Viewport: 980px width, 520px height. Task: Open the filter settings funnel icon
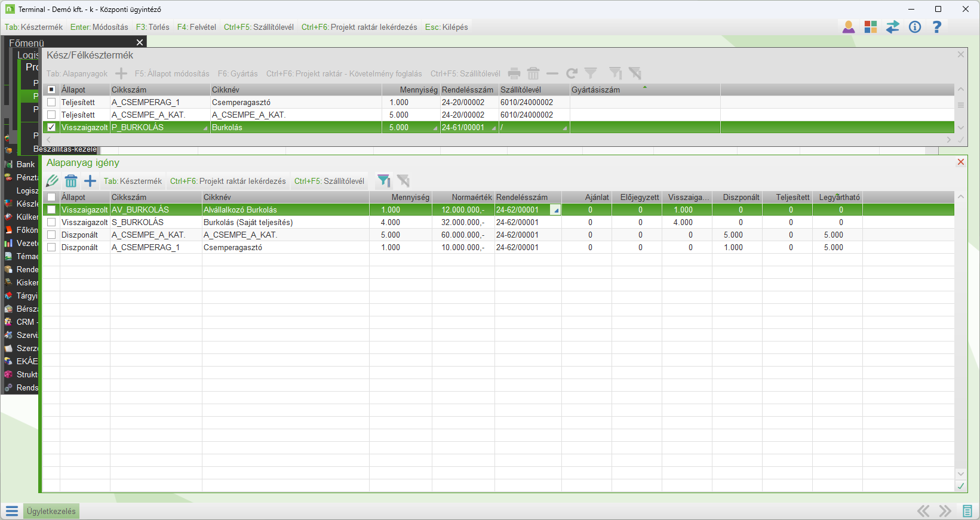coord(384,181)
